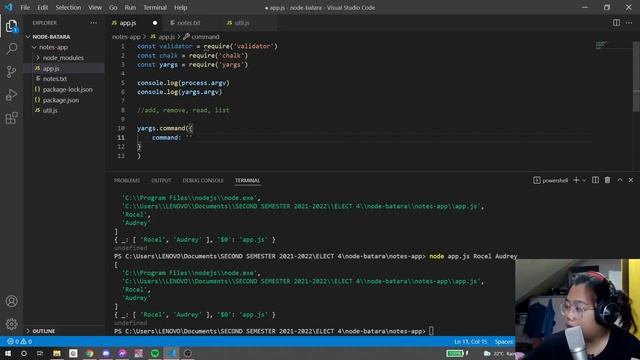Open the Source Control view

(x=11, y=72)
